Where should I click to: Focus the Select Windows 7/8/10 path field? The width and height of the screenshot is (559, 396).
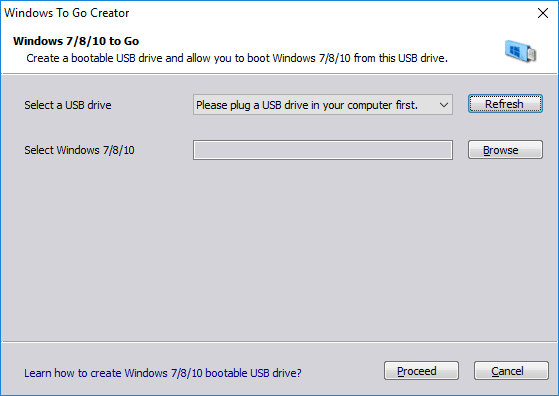[x=323, y=150]
